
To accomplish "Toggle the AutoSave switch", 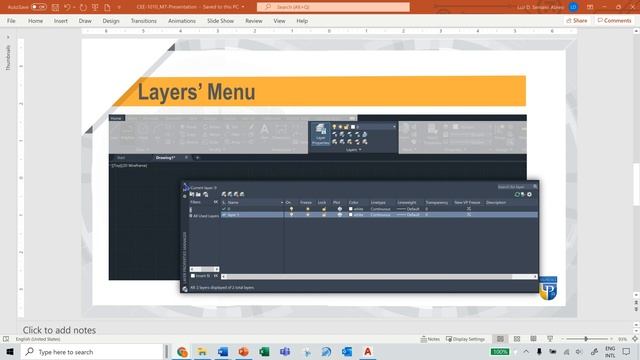I will point(38,7).
